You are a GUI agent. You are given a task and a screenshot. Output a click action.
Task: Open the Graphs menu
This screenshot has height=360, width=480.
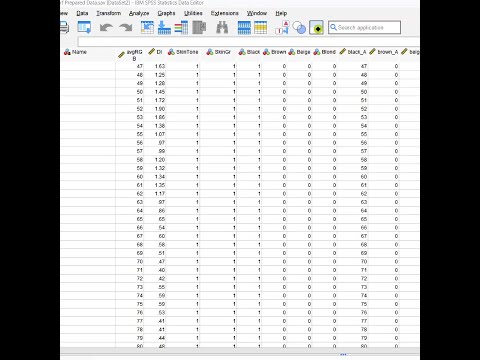[166, 13]
